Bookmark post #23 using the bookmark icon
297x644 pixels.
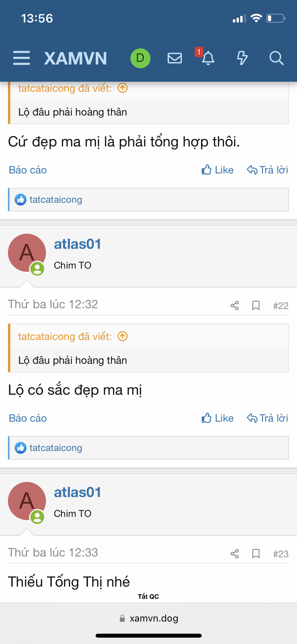click(x=256, y=554)
